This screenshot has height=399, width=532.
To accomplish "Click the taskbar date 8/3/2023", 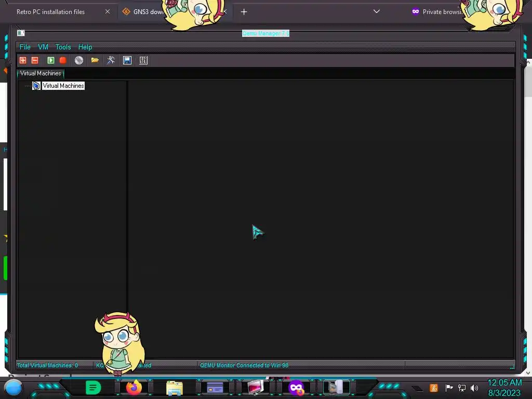I will pyautogui.click(x=504, y=393).
